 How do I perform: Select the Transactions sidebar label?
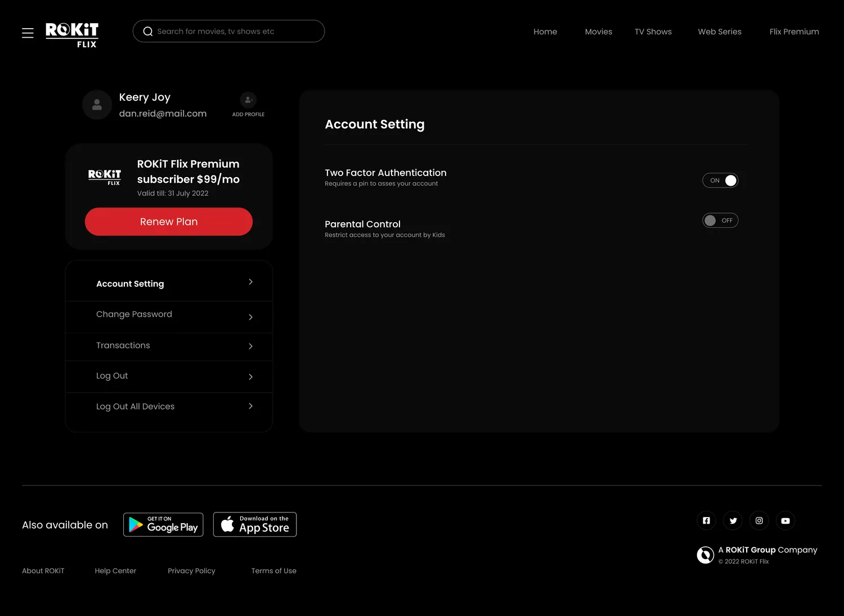pos(123,345)
